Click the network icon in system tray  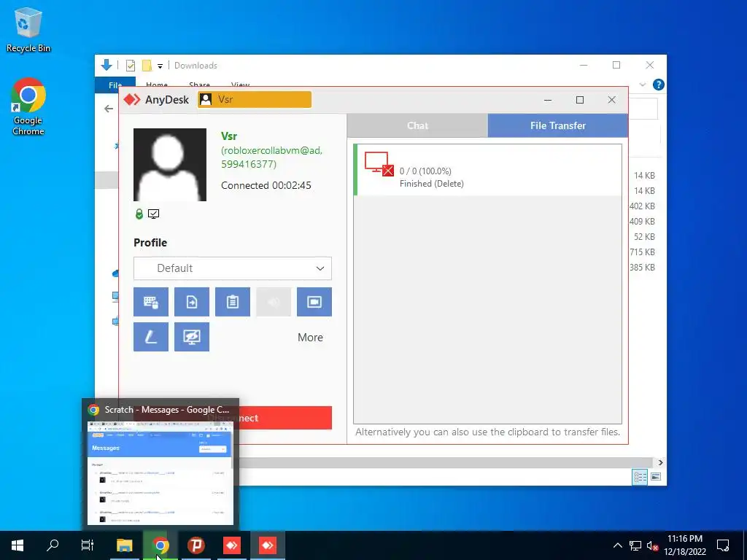pyautogui.click(x=635, y=545)
